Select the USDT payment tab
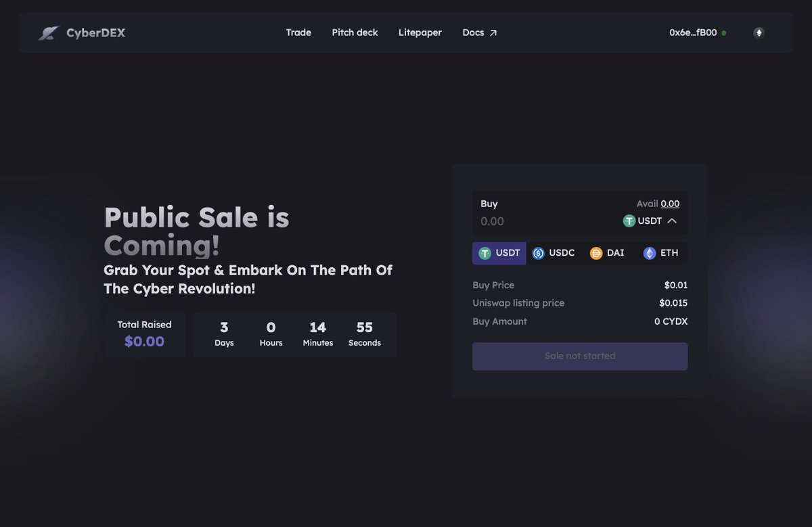The image size is (812, 527). [x=499, y=253]
